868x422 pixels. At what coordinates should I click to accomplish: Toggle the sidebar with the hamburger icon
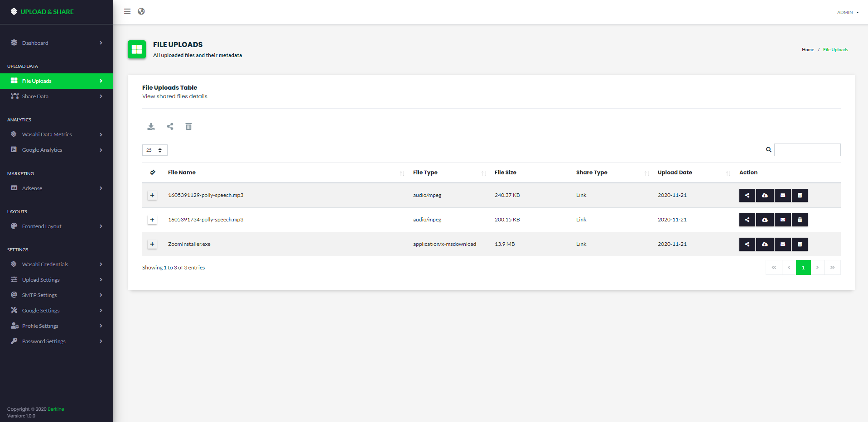(x=127, y=12)
